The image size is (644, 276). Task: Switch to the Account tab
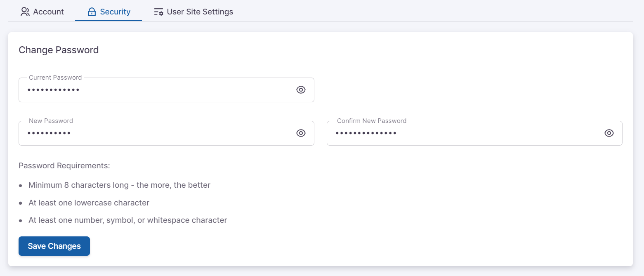pos(48,12)
